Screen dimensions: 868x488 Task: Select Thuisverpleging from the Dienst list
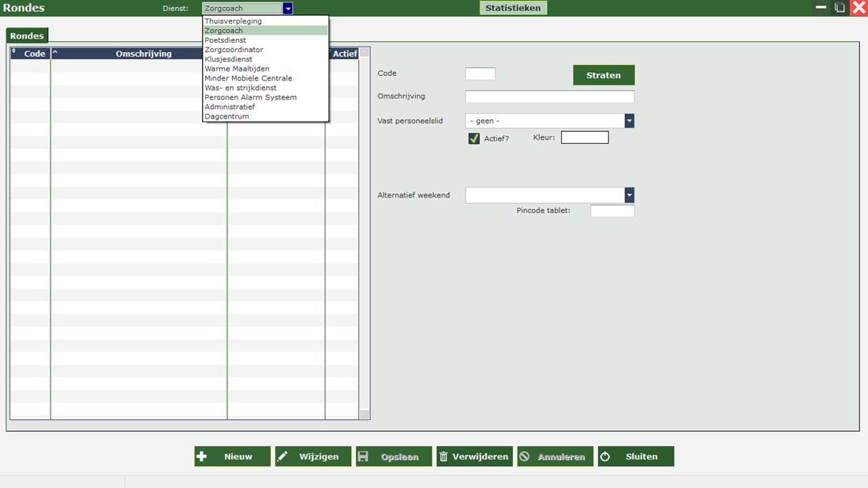click(233, 21)
